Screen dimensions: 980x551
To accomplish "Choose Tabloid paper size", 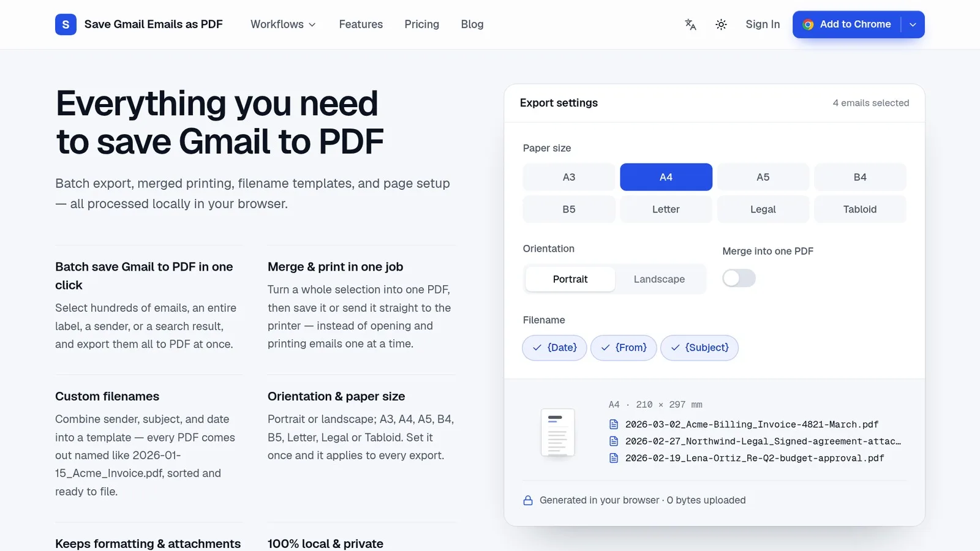I will coord(860,209).
